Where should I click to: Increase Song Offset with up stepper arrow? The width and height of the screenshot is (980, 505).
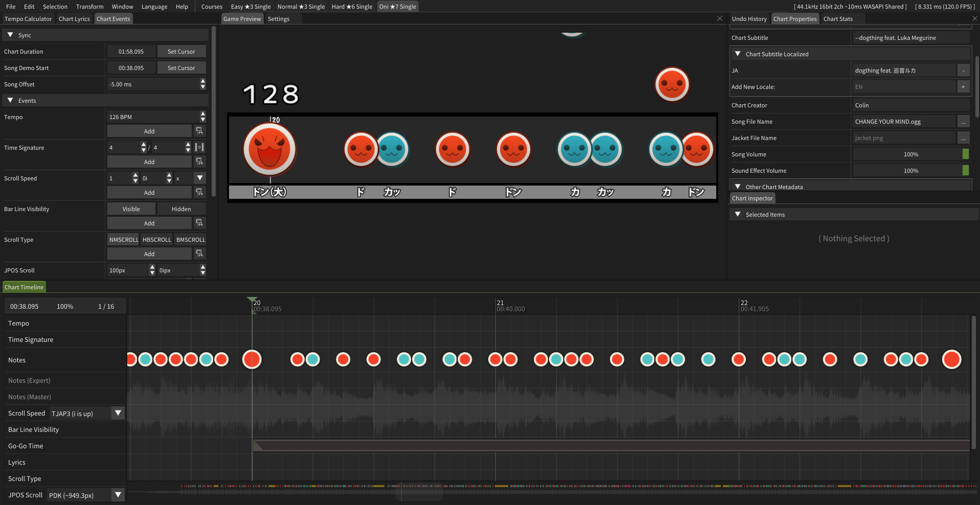tap(203, 81)
